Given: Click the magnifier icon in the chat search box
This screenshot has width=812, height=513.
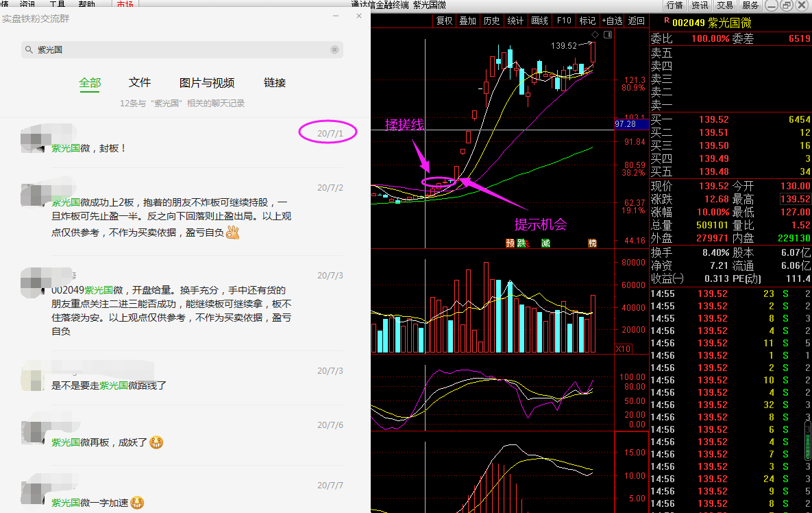Looking at the screenshot, I should click(x=29, y=50).
